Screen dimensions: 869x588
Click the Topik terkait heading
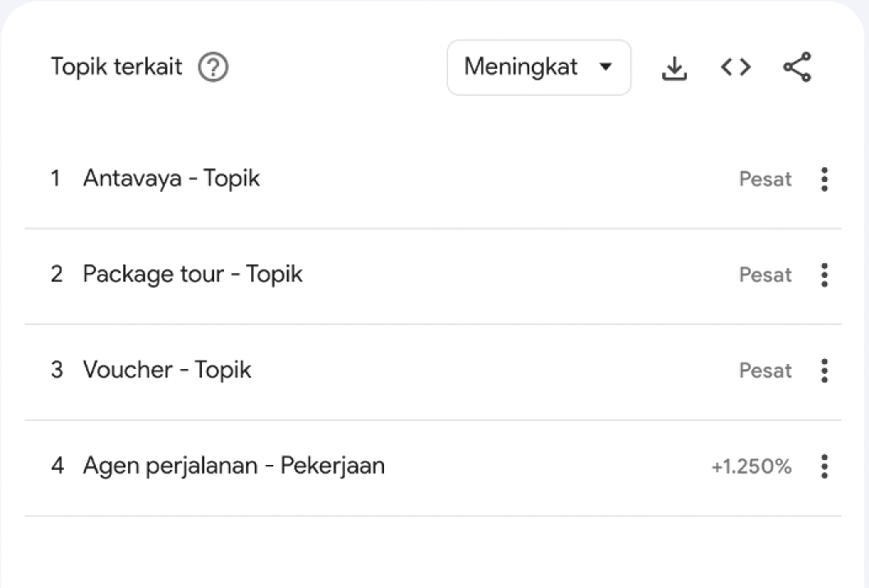click(117, 67)
